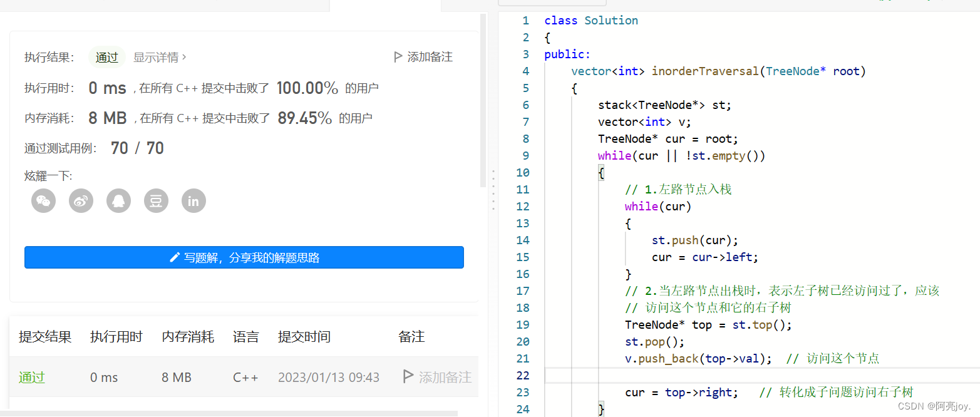
Task: Click the cur = top->right; code line
Action: click(681, 393)
